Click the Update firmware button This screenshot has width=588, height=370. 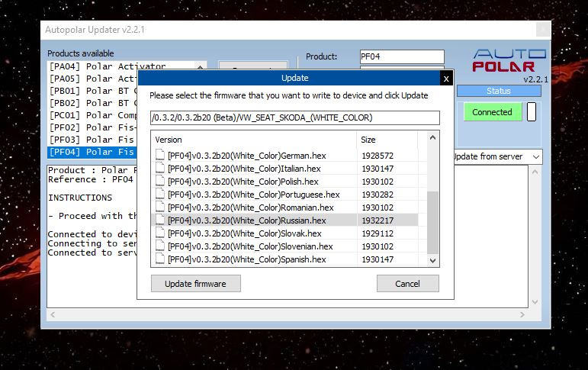pos(196,284)
